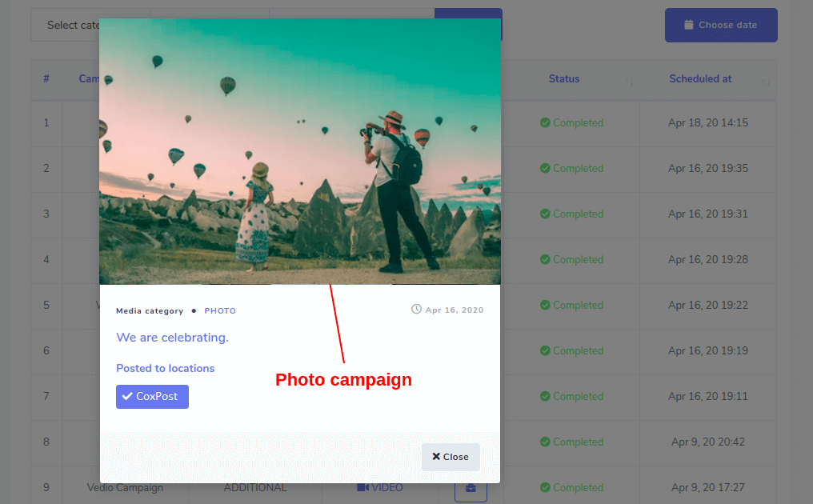Sort by Scheduled at column arrows
This screenshot has width=813, height=504.
[x=765, y=81]
